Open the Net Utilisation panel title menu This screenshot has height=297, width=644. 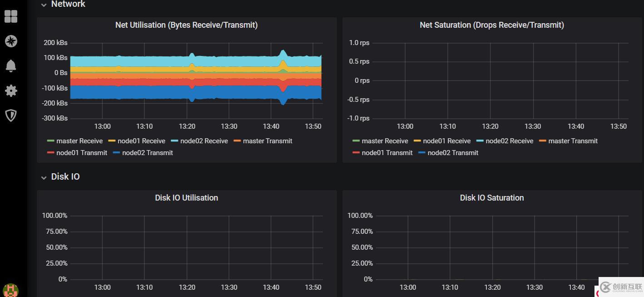click(186, 25)
